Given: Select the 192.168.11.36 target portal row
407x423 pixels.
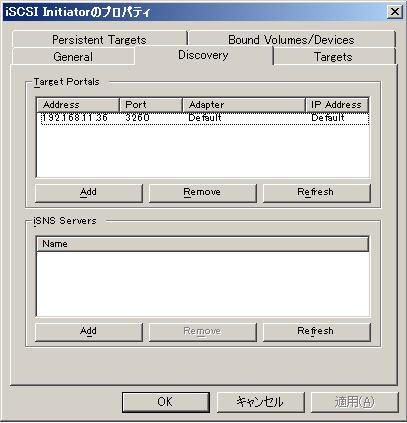Looking at the screenshot, I should 205,118.
